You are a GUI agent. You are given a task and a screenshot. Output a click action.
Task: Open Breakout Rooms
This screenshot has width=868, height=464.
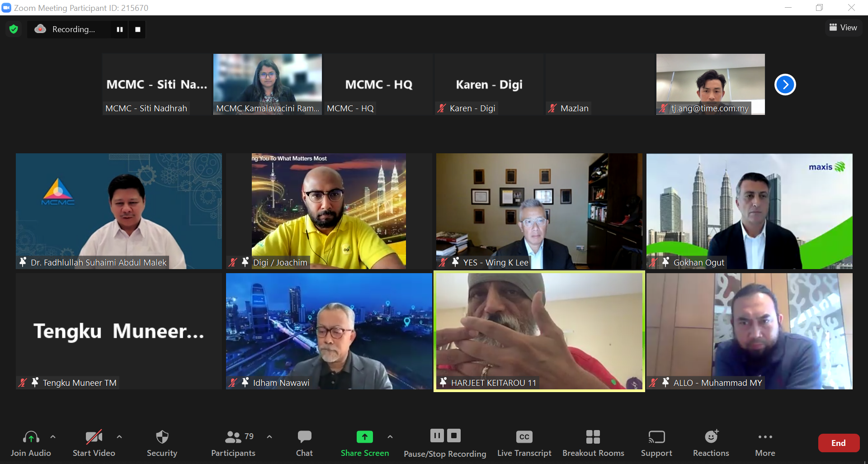593,443
